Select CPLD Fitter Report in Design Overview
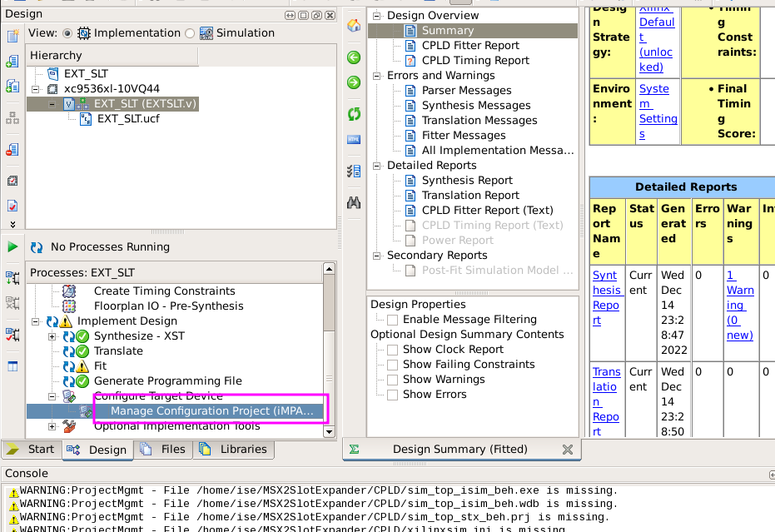This screenshot has height=532, width=775. point(469,46)
